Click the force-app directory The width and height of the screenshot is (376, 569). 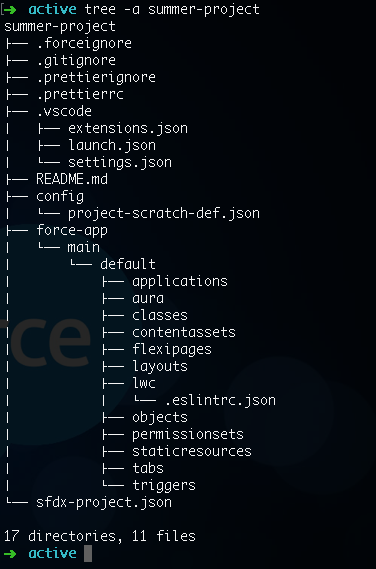72,230
